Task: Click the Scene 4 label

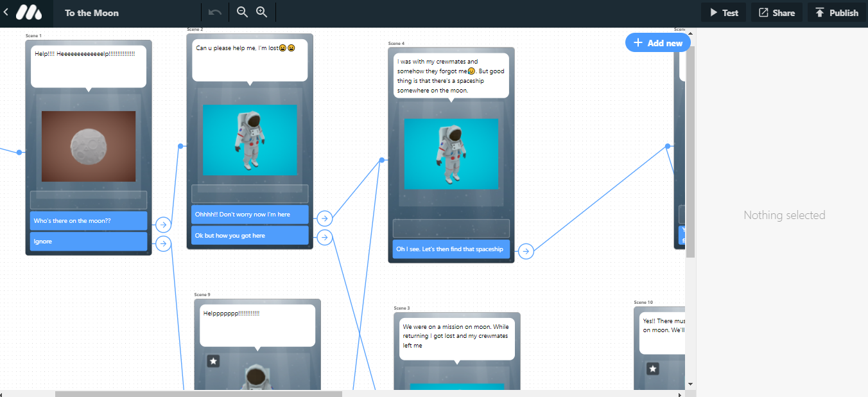Action: tap(396, 44)
